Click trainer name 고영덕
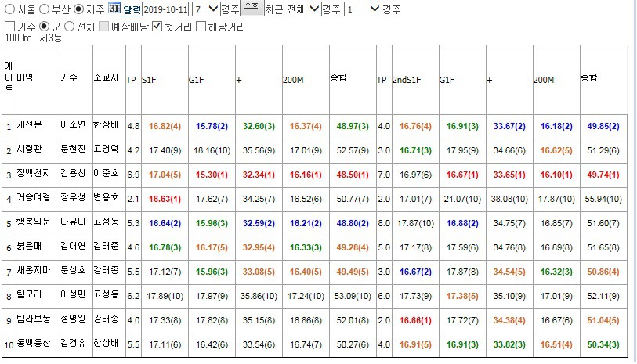 (x=106, y=149)
